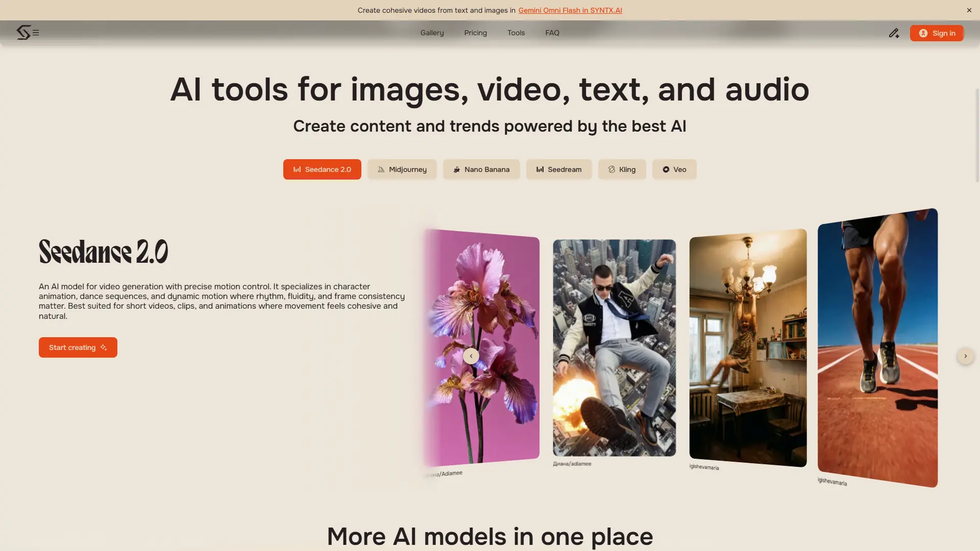This screenshot has height=551, width=980.
Task: Select the Seedance 2.0 model tab
Action: coord(322,169)
